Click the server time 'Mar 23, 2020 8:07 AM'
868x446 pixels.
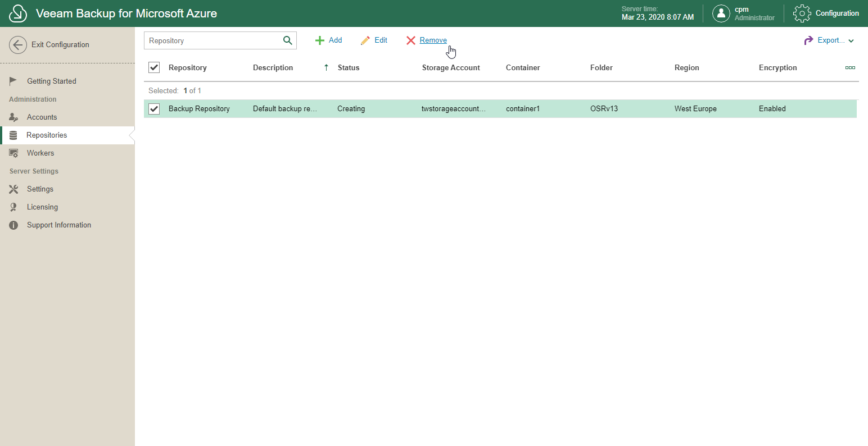[x=658, y=17]
